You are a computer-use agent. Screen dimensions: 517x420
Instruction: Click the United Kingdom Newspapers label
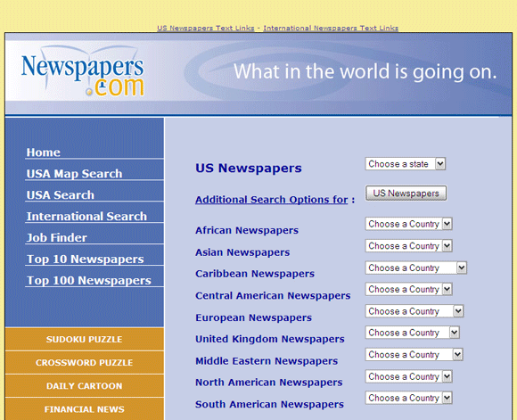click(x=270, y=339)
